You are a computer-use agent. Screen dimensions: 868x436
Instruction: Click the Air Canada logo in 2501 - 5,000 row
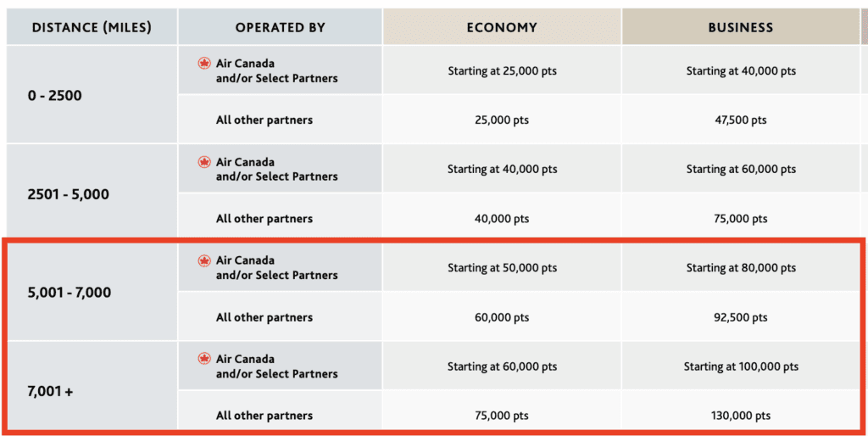point(203,162)
